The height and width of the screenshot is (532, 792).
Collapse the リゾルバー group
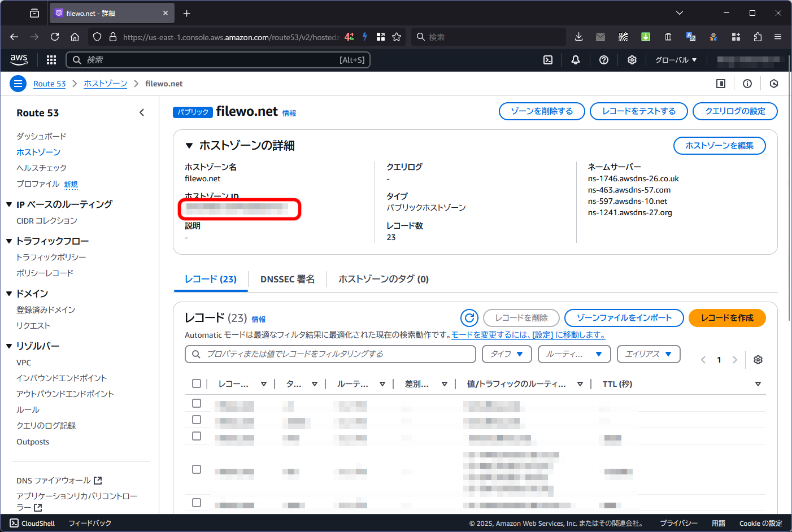click(9, 346)
